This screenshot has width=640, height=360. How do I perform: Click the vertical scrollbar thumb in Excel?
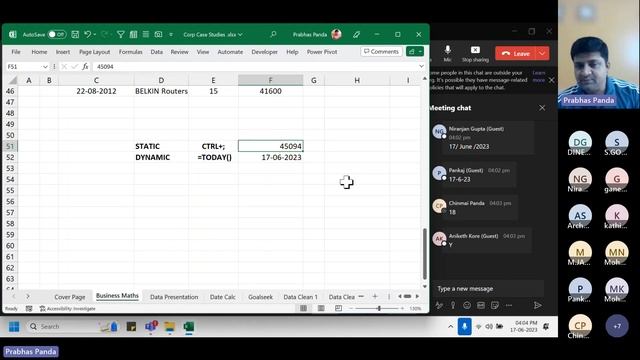[424, 253]
